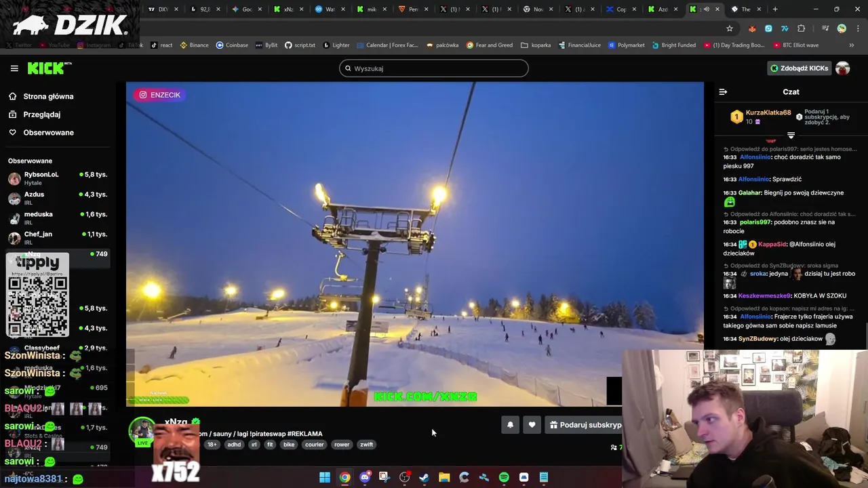This screenshot has width=868, height=488.
Task: Click the ski lift video player
Action: click(414, 244)
